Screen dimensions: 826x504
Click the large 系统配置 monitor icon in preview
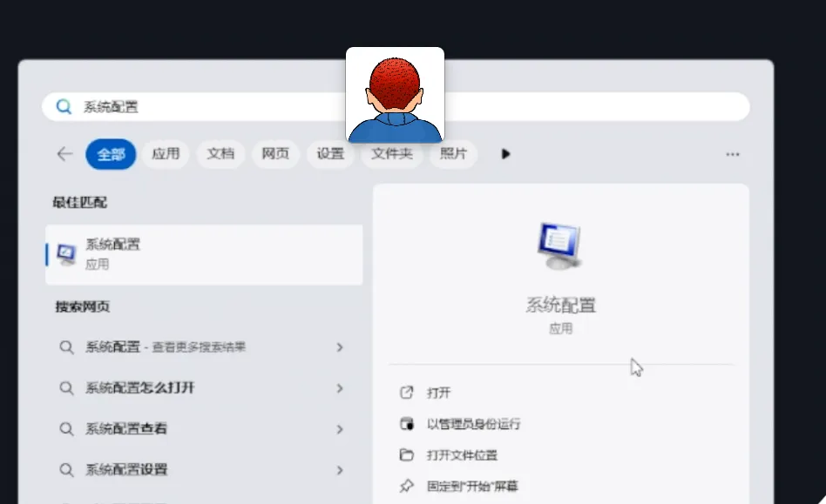(x=560, y=246)
